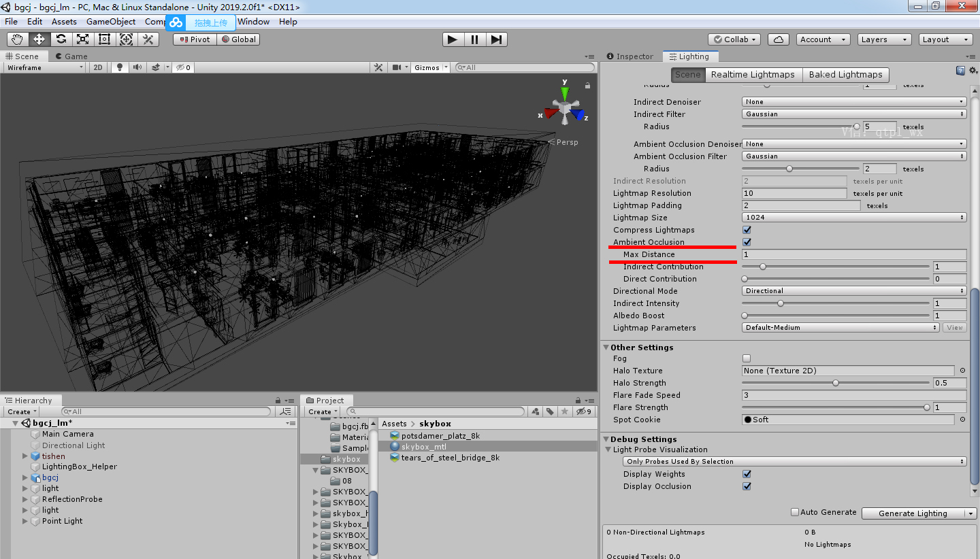The image size is (980, 559).
Task: Open Wireframe draw mode dropdown
Action: tap(44, 67)
